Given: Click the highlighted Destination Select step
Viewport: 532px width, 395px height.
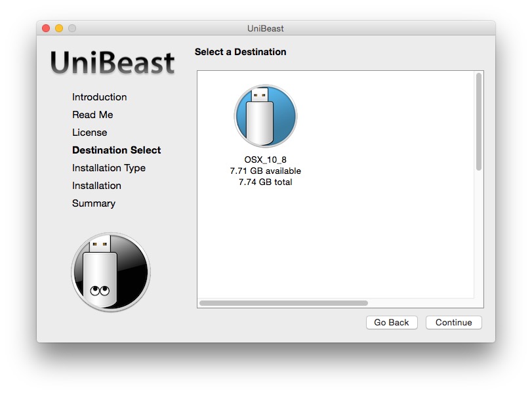Looking at the screenshot, I should pos(116,150).
